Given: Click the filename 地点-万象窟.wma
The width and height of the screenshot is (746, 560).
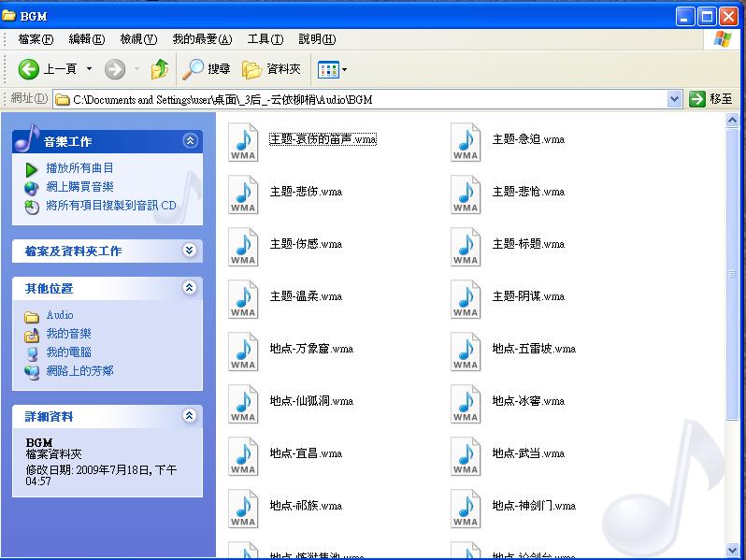Looking at the screenshot, I should [311, 349].
